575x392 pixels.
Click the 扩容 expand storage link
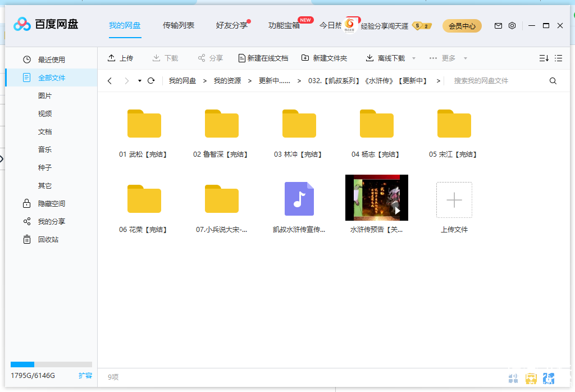pos(85,376)
